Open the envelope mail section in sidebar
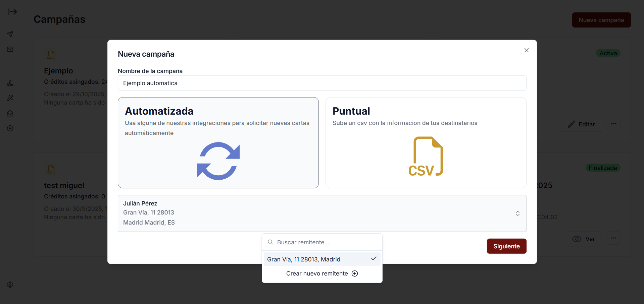This screenshot has height=304, width=644. coord(10,49)
